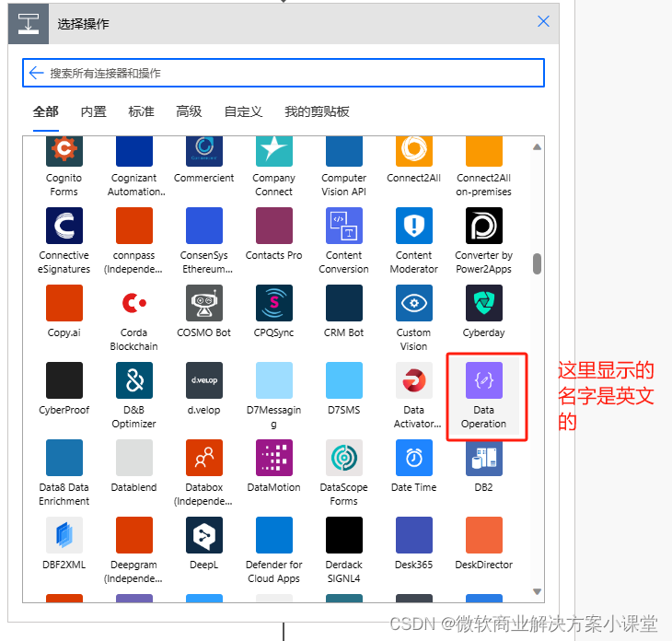Open the Data8 Data Enrichment connector
The image size is (672, 641).
(x=64, y=458)
